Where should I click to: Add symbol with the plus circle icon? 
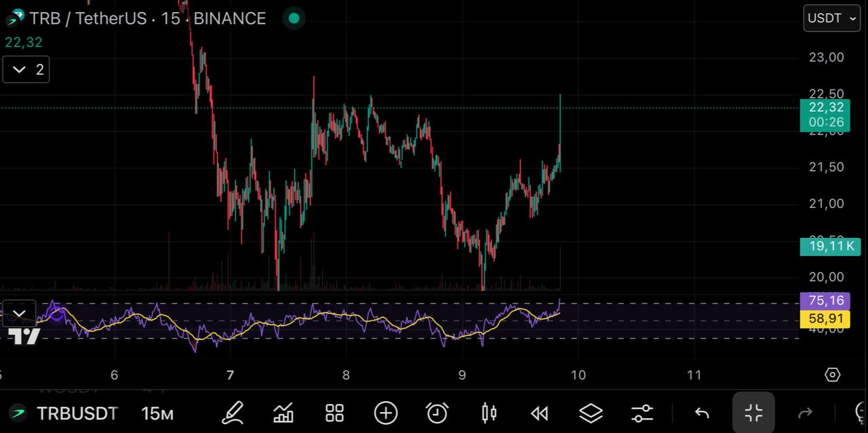click(x=386, y=413)
